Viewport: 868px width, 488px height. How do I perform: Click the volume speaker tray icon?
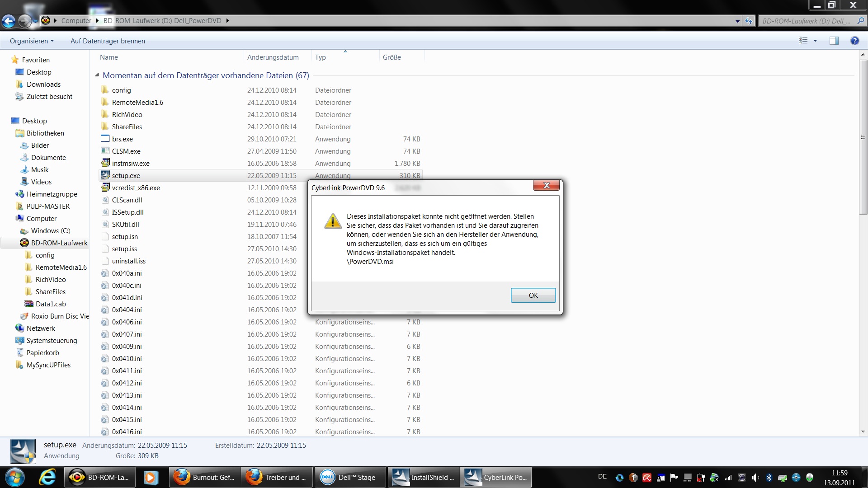(x=755, y=477)
